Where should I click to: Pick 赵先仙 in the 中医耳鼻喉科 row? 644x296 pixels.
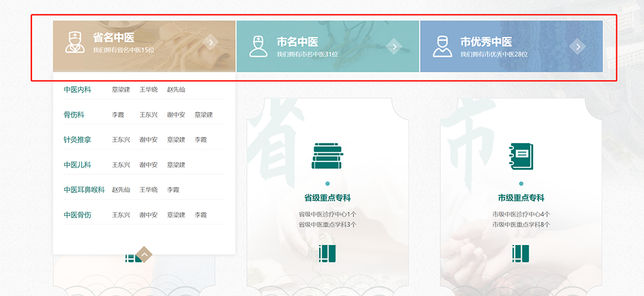pyautogui.click(x=121, y=190)
